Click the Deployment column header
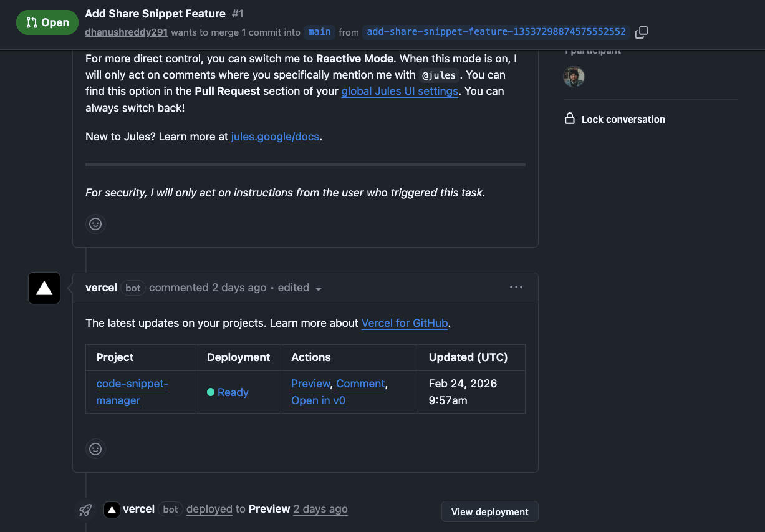This screenshot has height=532, width=765. (x=238, y=357)
